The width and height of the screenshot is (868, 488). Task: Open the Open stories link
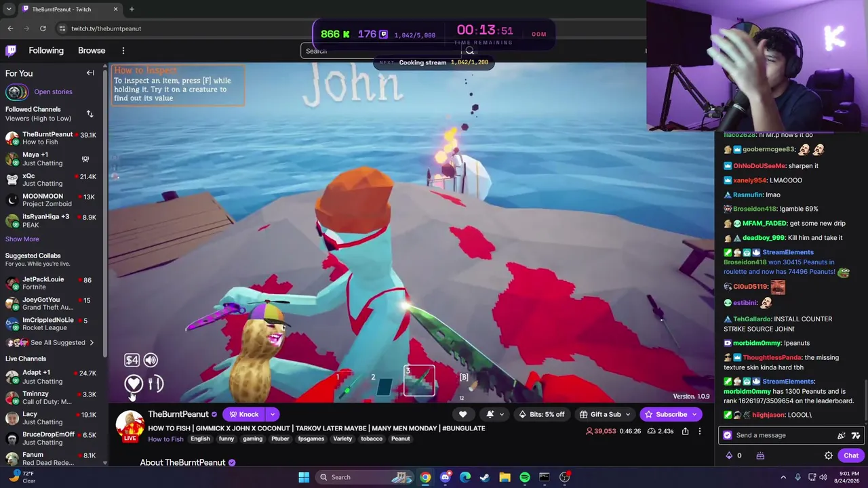(53, 91)
